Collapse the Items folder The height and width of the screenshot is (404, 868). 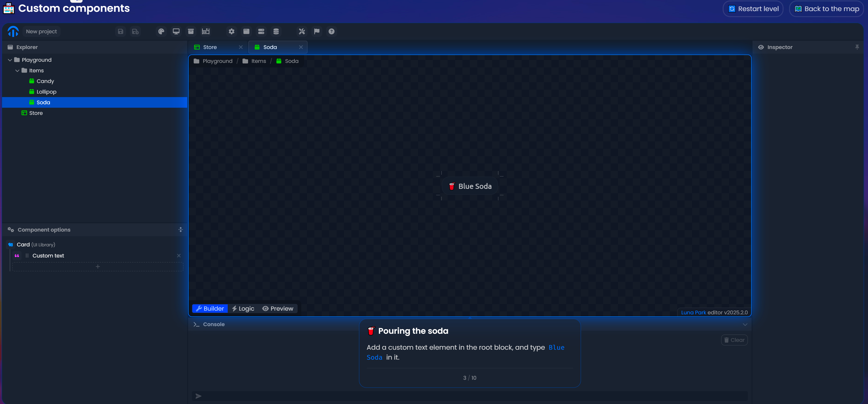17,71
